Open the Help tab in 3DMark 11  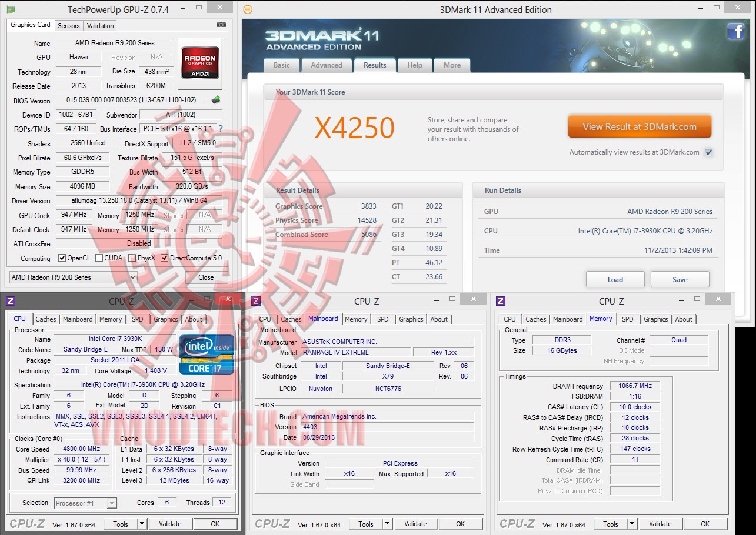[x=415, y=65]
